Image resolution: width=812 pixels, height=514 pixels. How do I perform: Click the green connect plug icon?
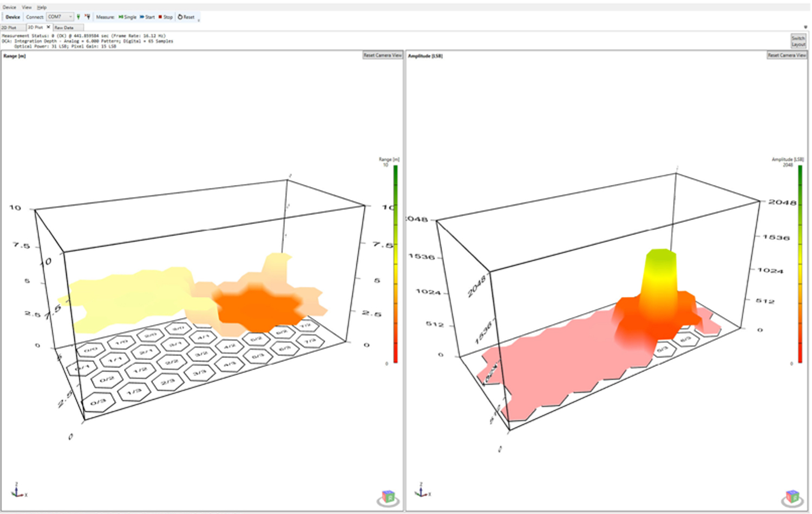(78, 17)
